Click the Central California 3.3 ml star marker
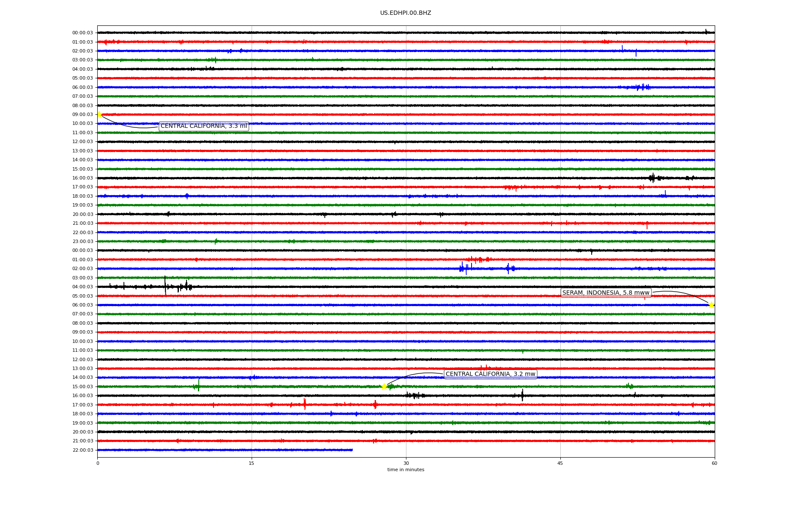The image size is (812, 508). [99, 114]
